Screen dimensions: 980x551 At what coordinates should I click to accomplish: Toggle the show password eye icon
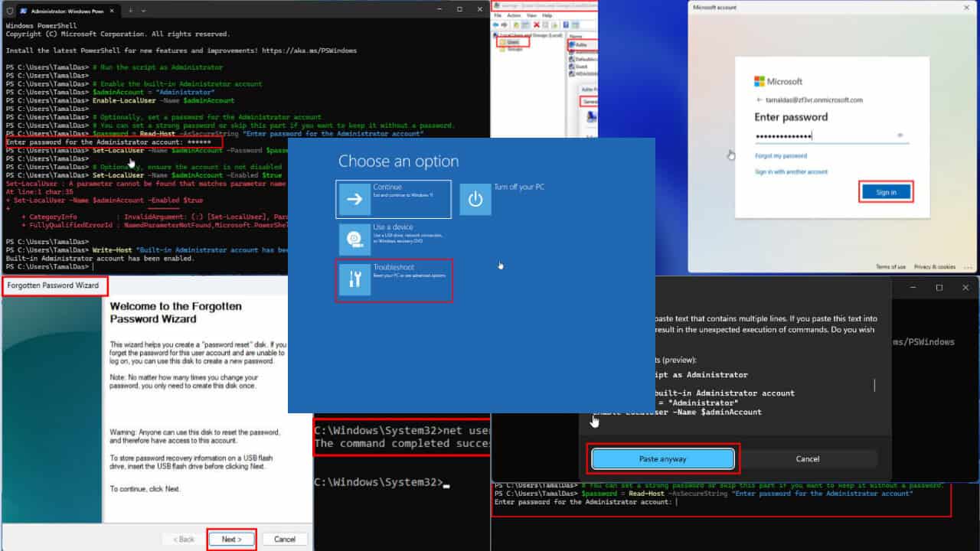click(x=900, y=135)
